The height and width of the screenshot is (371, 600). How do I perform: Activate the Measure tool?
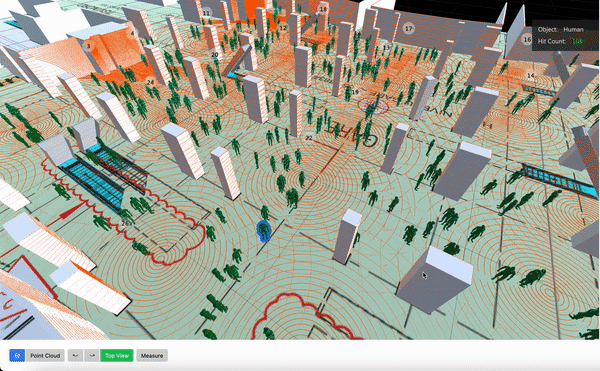point(152,355)
